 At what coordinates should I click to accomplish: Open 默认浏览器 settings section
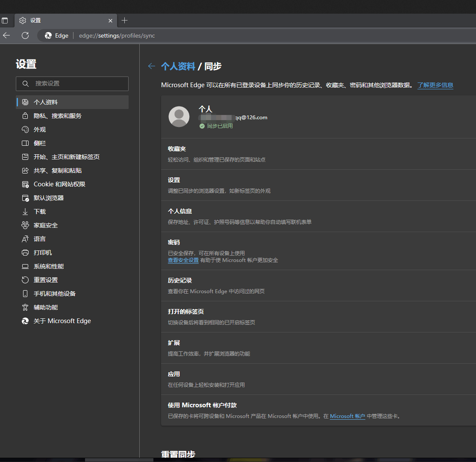coord(72,198)
